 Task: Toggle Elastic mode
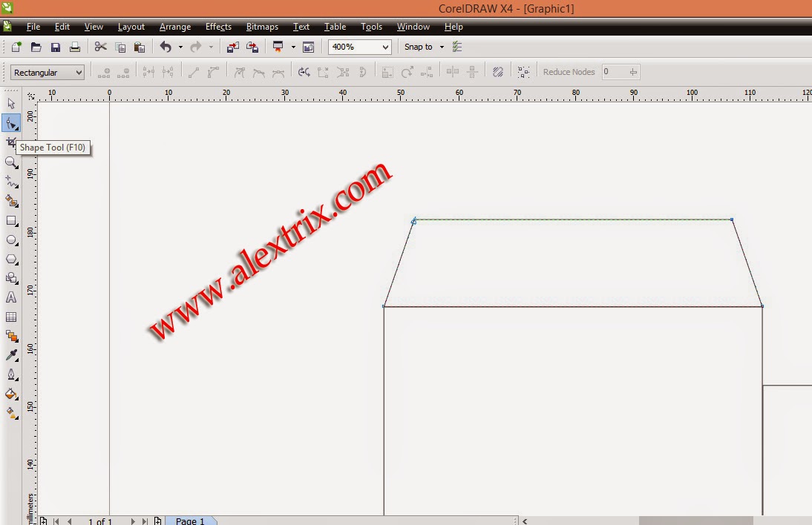coord(497,73)
